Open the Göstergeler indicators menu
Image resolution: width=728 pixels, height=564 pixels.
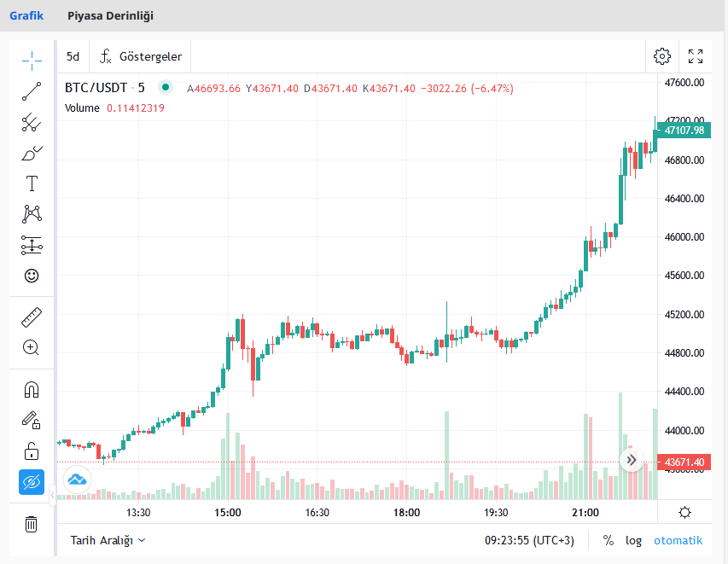(140, 55)
